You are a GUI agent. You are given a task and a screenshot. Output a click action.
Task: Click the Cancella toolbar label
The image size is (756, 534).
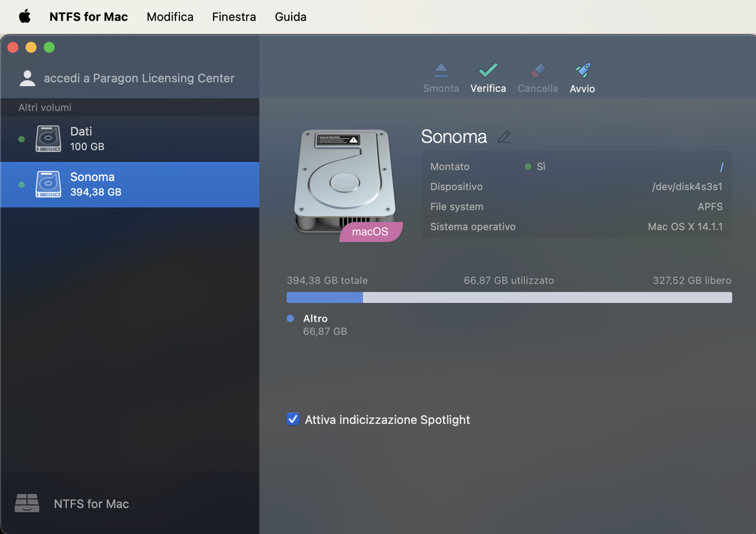coord(538,88)
